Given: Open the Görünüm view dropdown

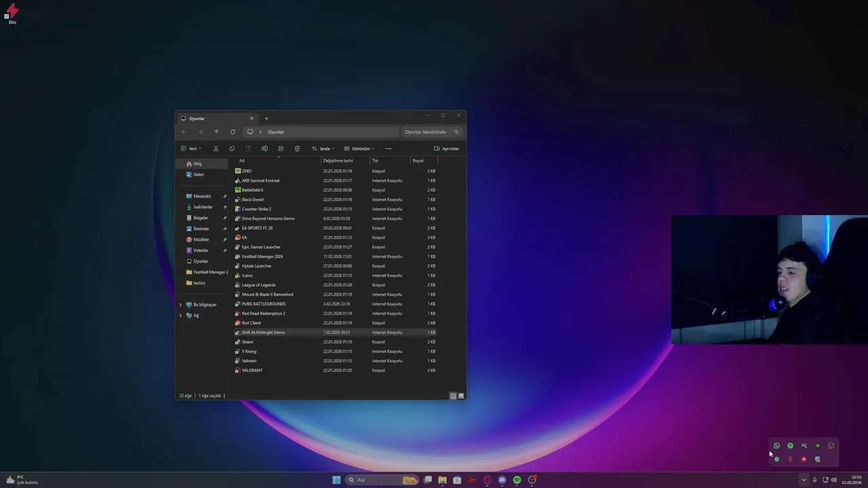Looking at the screenshot, I should coord(359,148).
